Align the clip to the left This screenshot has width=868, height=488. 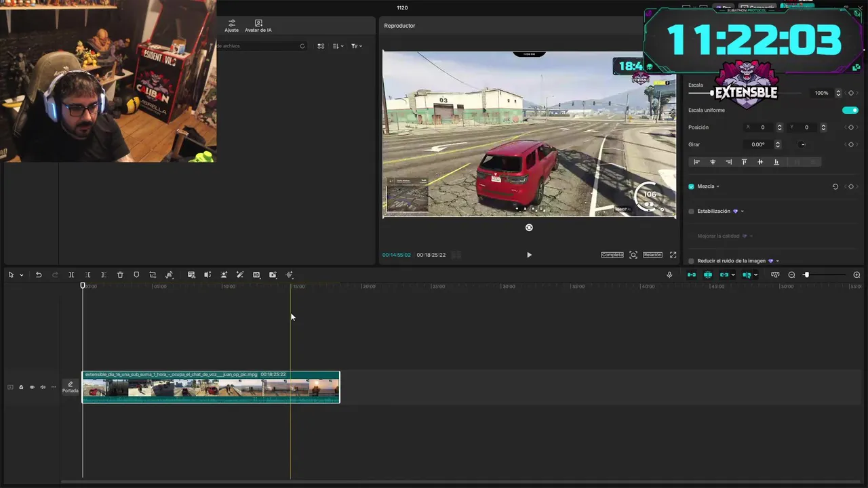pos(696,162)
